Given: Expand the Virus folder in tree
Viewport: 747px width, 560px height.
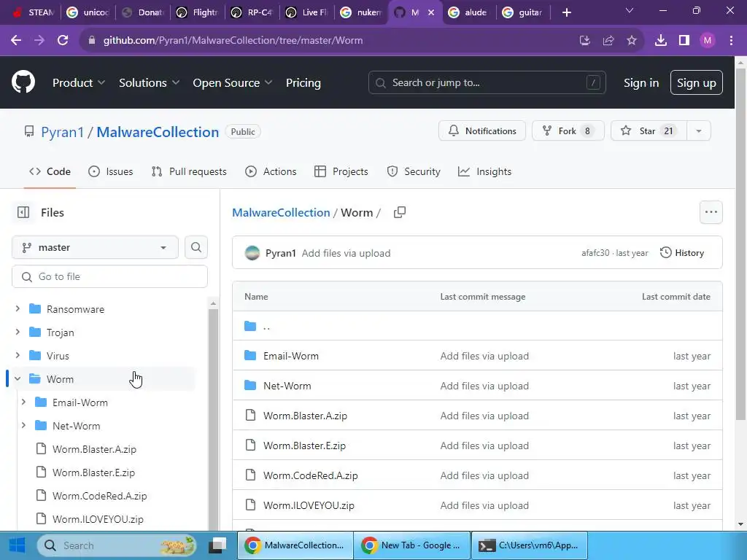Looking at the screenshot, I should 18,355.
